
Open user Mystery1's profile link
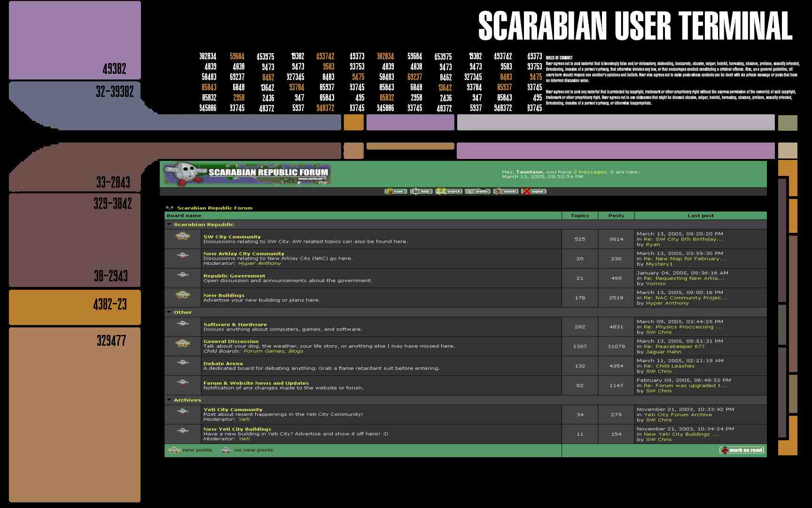659,264
